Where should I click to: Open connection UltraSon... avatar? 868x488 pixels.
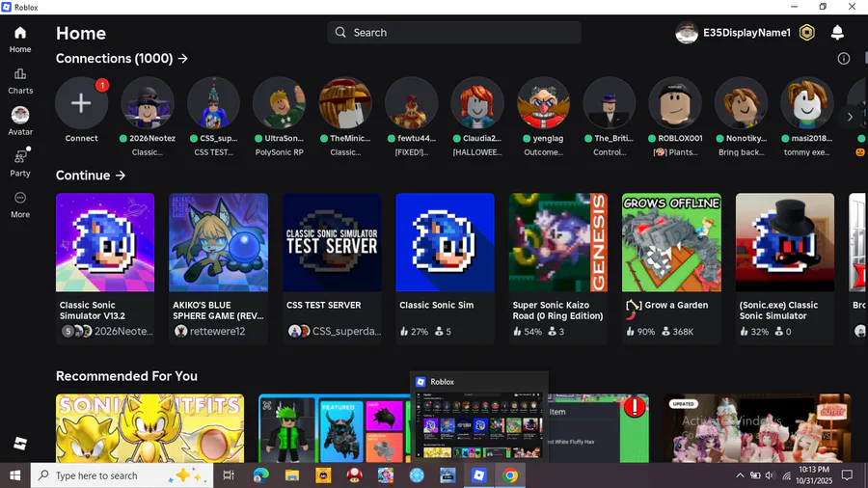(x=279, y=103)
